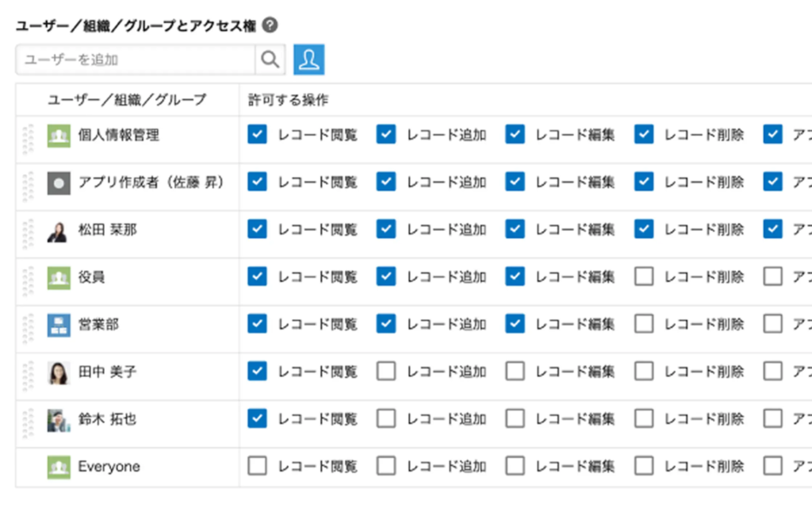This screenshot has height=508, width=812.
Task: Click the gray avatar beside アプリ作成者（佐藤 昇）
Action: coord(59,182)
